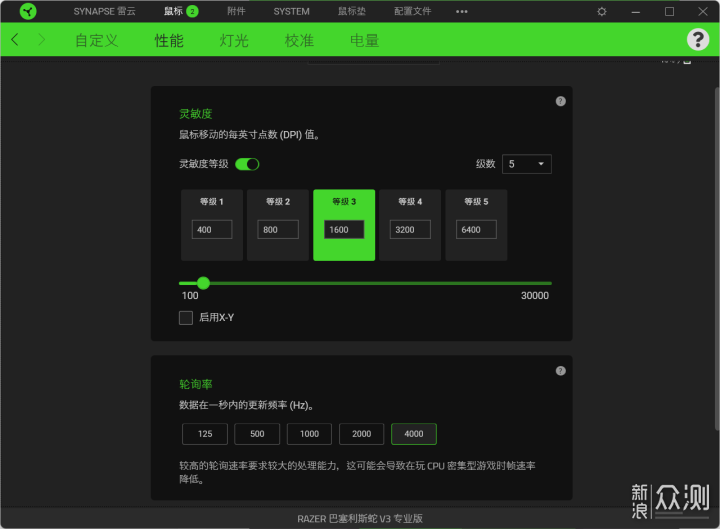The image size is (720, 529).
Task: Expand the 级数 dropdown showing 5
Action: click(527, 164)
